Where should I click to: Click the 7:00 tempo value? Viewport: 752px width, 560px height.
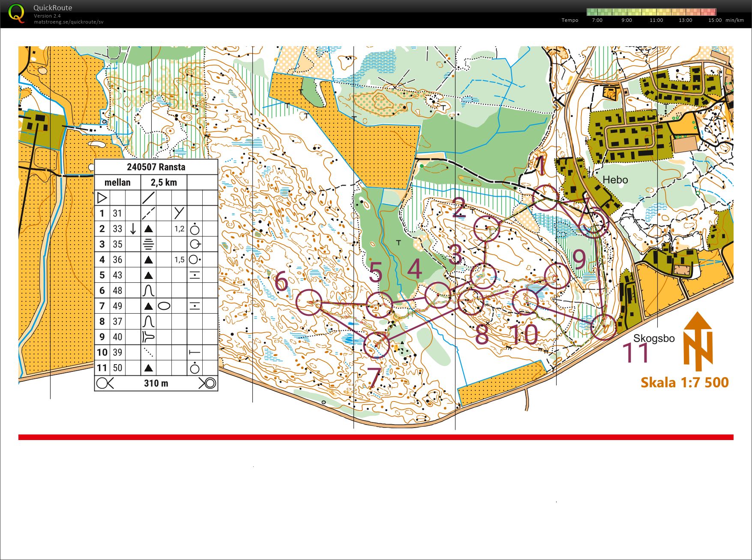coord(597,20)
